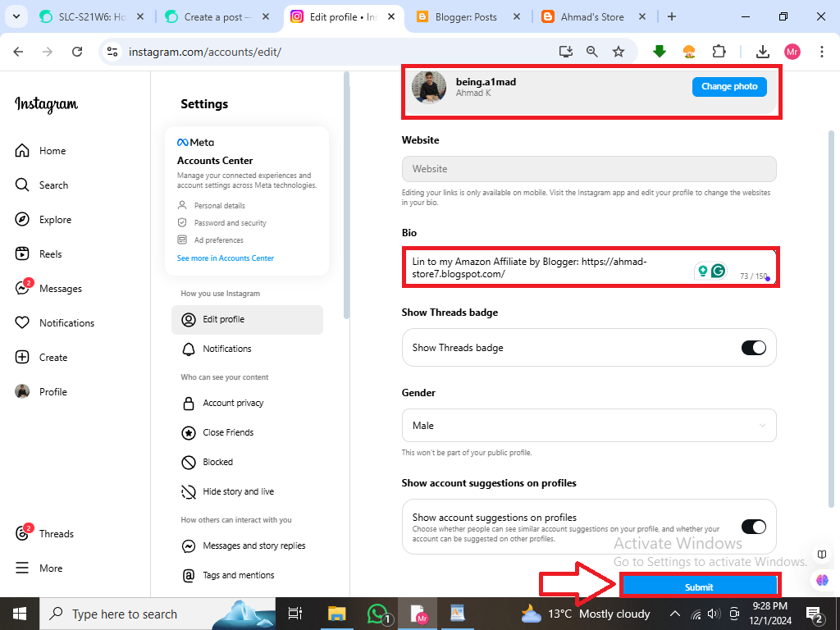Viewport: 840px width, 630px height.
Task: Open Account privacy settings
Action: [x=222, y=403]
